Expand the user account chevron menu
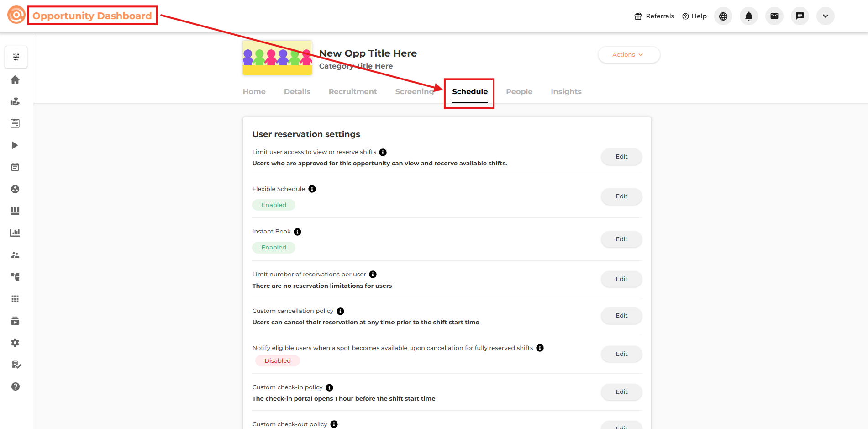 tap(825, 16)
